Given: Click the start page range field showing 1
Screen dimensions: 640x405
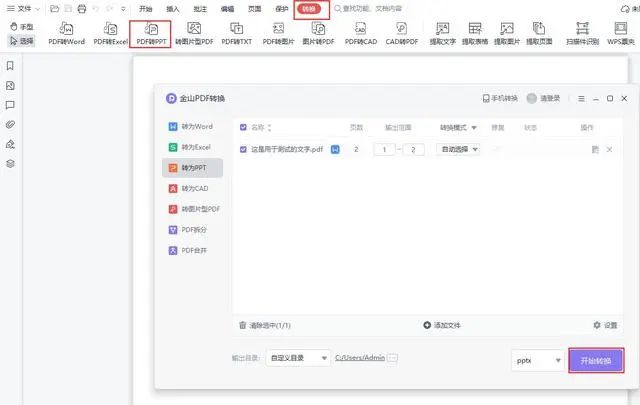Looking at the screenshot, I should coord(384,149).
